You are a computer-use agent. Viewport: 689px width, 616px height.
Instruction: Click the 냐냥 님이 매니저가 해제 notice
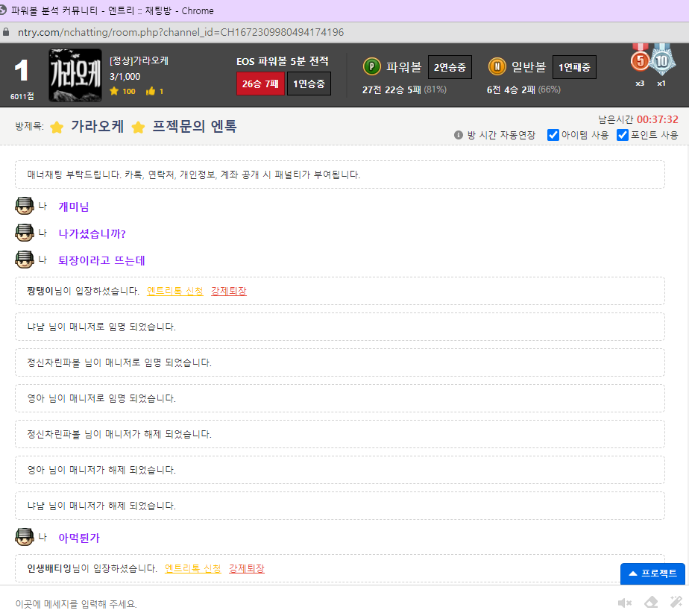pos(340,506)
